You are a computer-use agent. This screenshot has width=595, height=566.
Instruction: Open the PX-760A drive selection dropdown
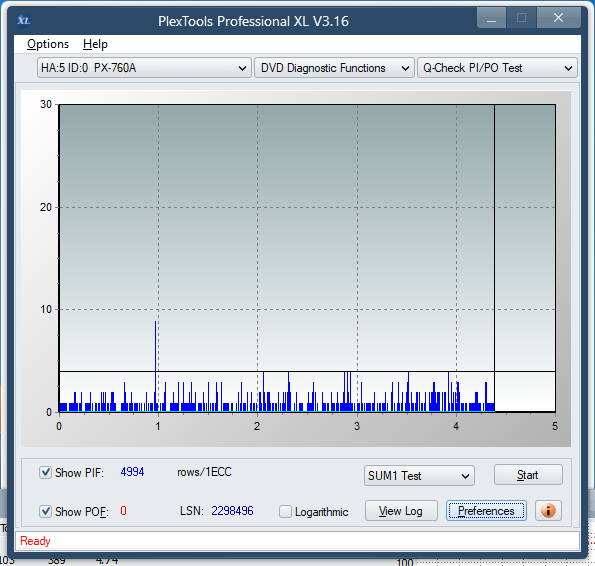click(144, 68)
